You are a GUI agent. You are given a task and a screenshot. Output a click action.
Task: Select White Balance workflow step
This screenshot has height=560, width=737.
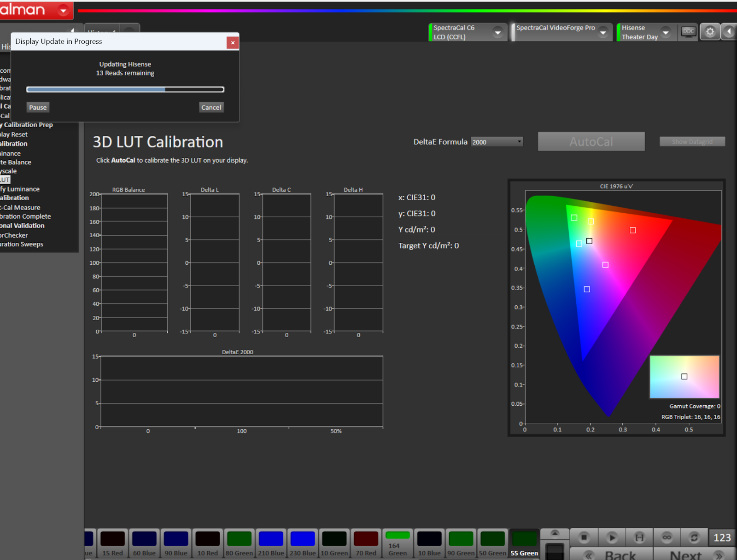[x=16, y=162]
